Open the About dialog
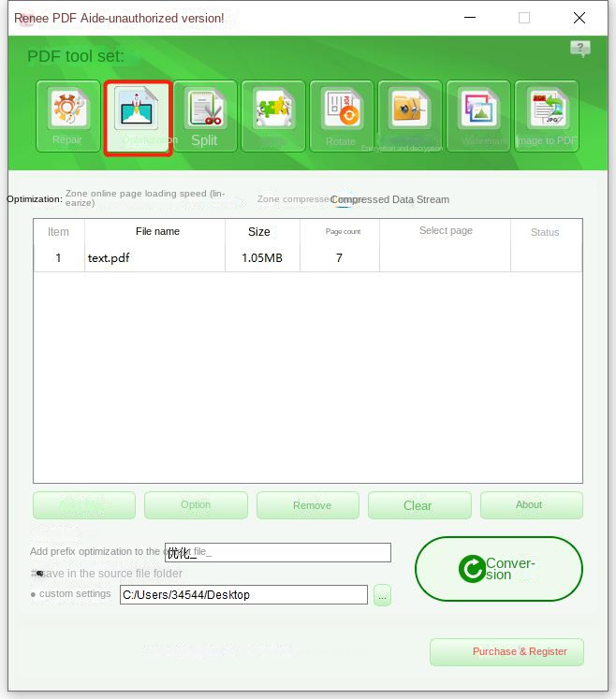616x699 pixels. pyautogui.click(x=531, y=505)
